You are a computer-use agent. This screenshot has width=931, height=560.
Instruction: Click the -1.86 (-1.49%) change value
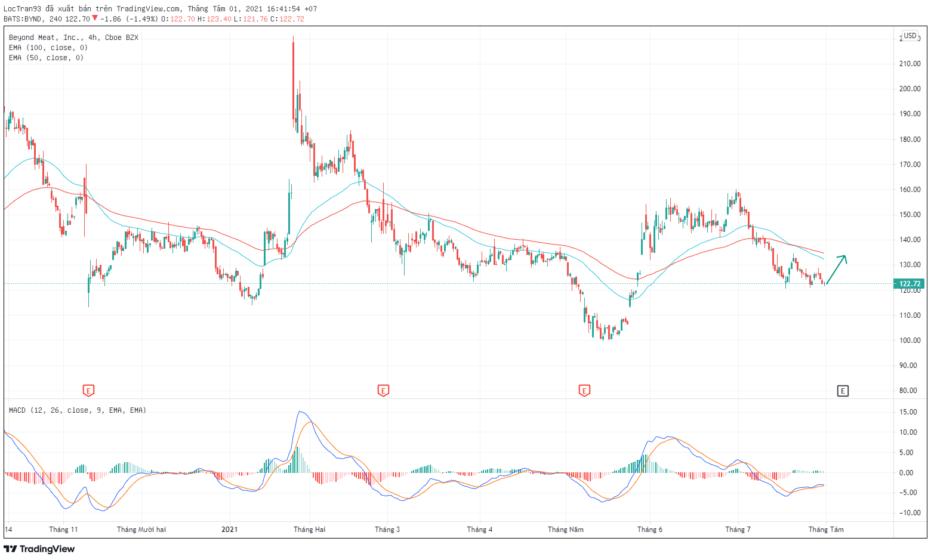[x=129, y=19]
